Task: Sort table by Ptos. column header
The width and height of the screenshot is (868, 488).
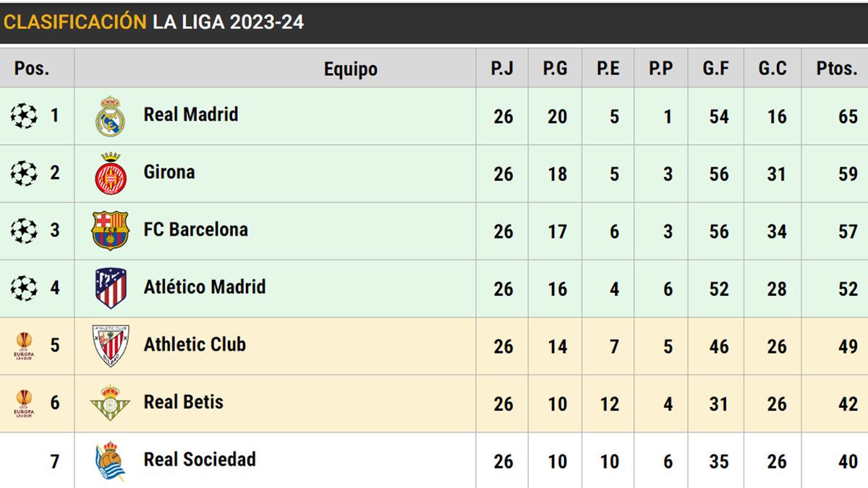Action: coord(837,69)
